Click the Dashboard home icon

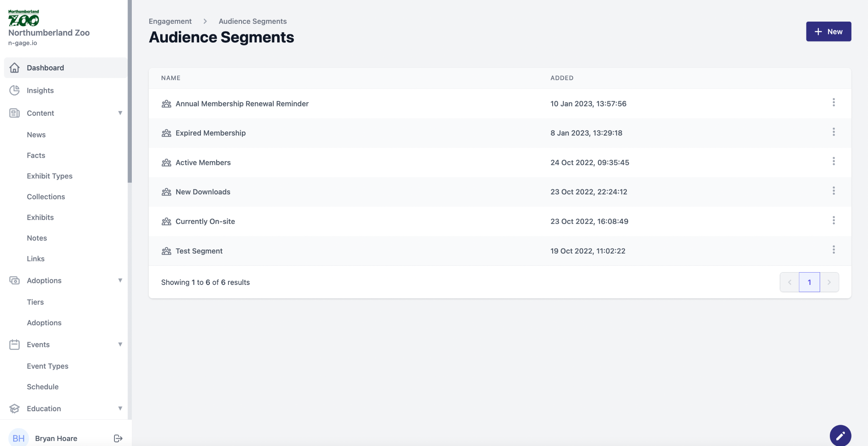click(x=14, y=68)
